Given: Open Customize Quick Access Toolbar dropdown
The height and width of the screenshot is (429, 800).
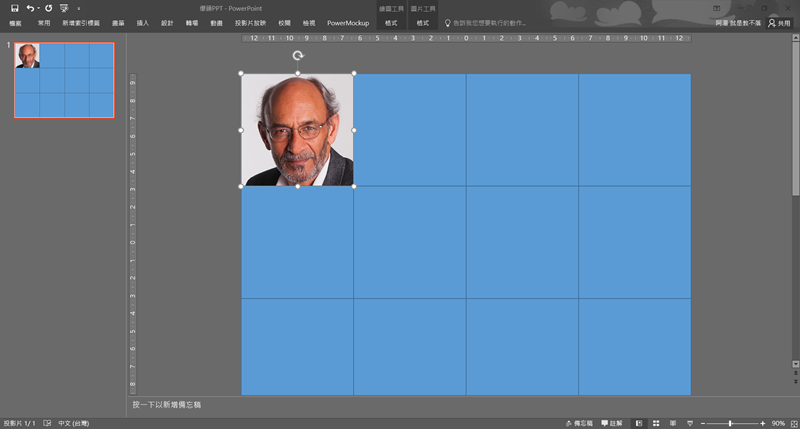Looking at the screenshot, I should (78, 8).
